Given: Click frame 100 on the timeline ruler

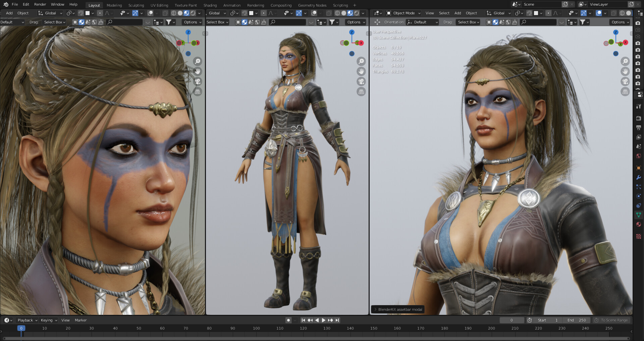Looking at the screenshot, I should tap(256, 328).
